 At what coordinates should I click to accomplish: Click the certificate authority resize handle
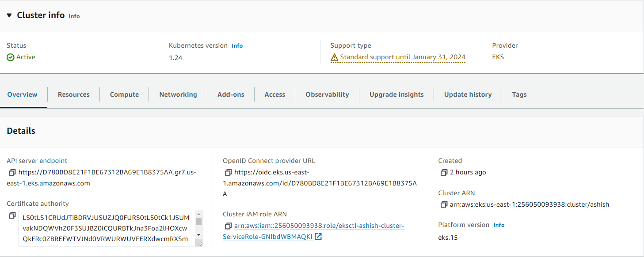pyautogui.click(x=200, y=243)
